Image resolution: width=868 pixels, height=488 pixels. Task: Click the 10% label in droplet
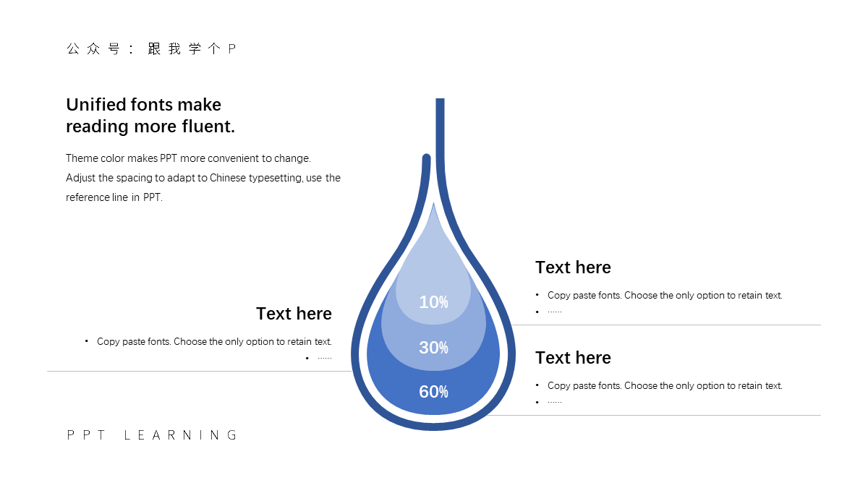434,302
